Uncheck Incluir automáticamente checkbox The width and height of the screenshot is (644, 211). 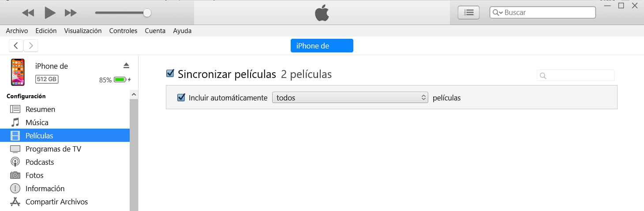181,98
